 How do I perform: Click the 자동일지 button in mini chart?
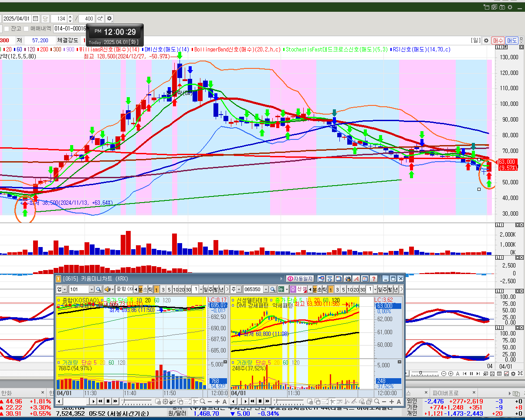point(300,279)
